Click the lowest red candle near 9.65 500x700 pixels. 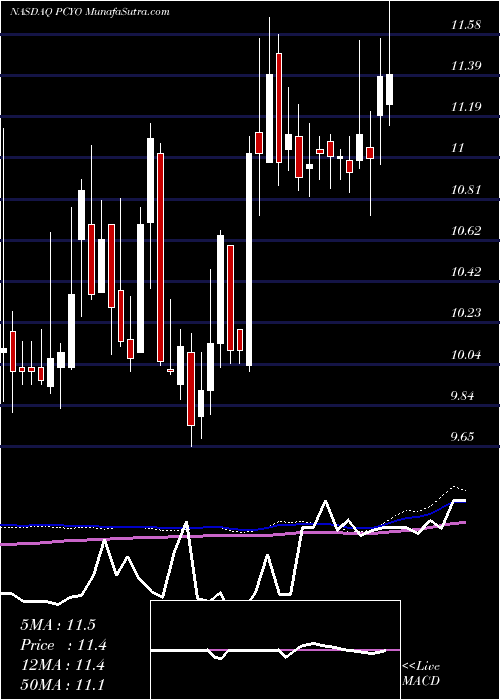click(192, 388)
